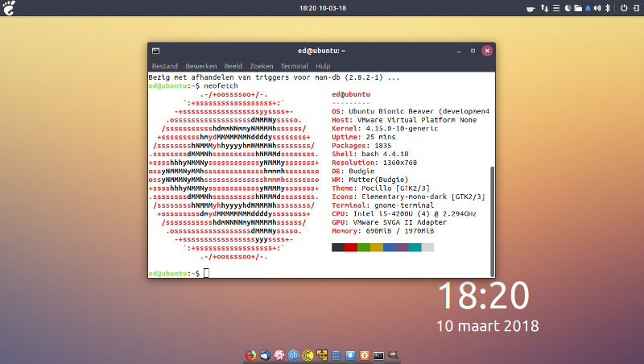Open the Beeld menu
Viewport: 644px width, 364px height.
tap(233, 66)
